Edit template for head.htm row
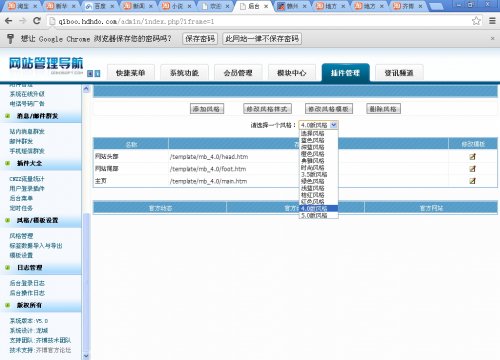 pos(472,156)
